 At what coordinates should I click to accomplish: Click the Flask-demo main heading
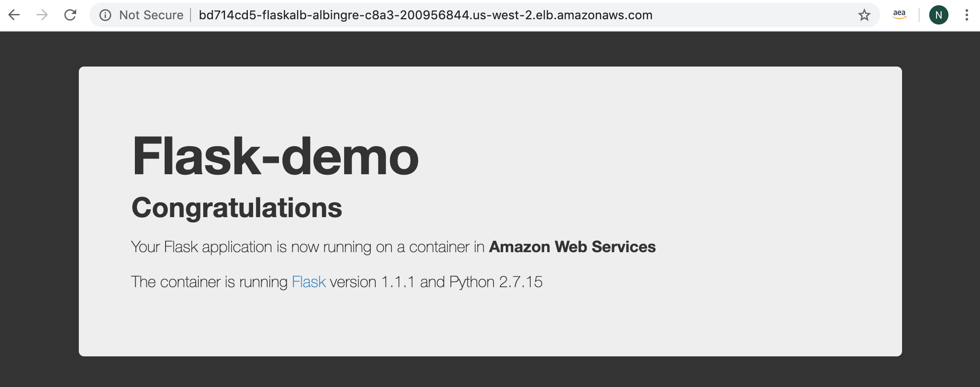275,156
